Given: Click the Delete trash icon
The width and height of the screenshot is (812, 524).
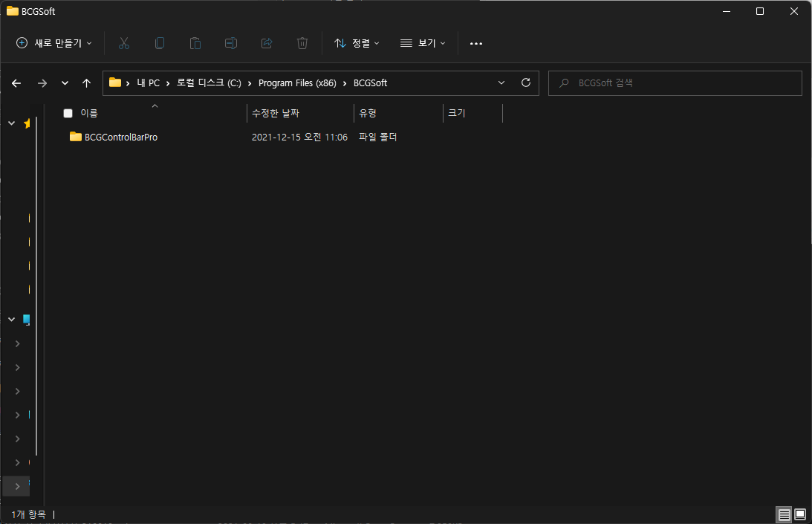Looking at the screenshot, I should 302,44.
